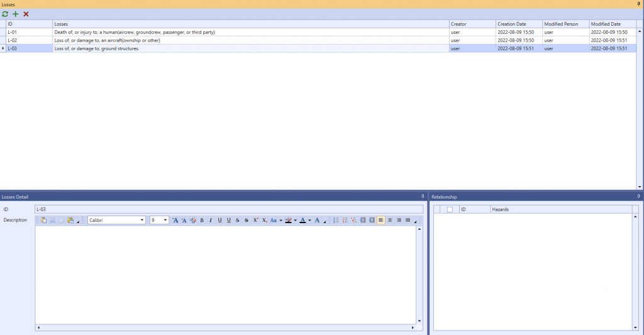This screenshot has width=644, height=335.
Task: Click the Hazards column header
Action: 561,209
